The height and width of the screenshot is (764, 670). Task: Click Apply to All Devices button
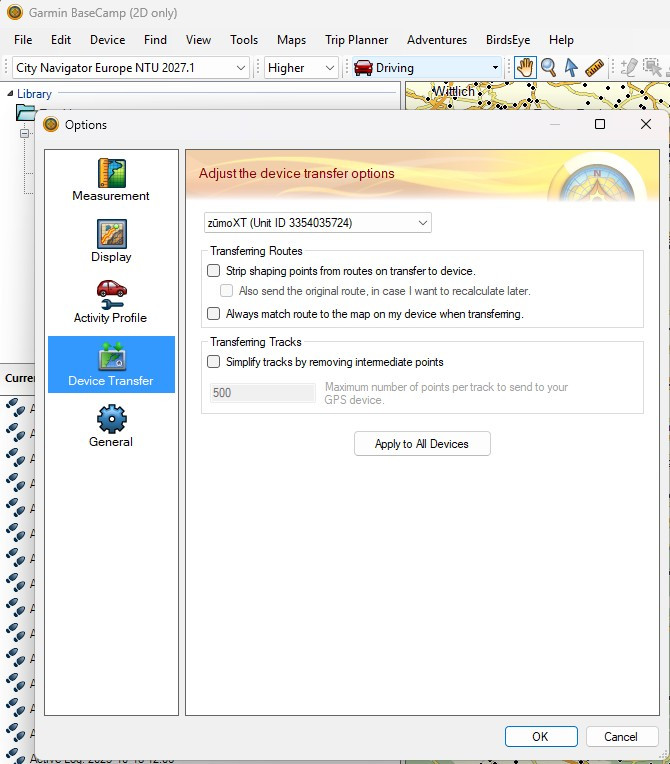(x=422, y=443)
